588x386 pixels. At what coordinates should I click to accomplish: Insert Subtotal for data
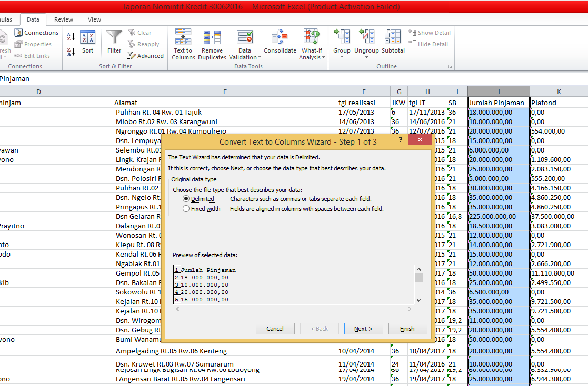(393, 42)
